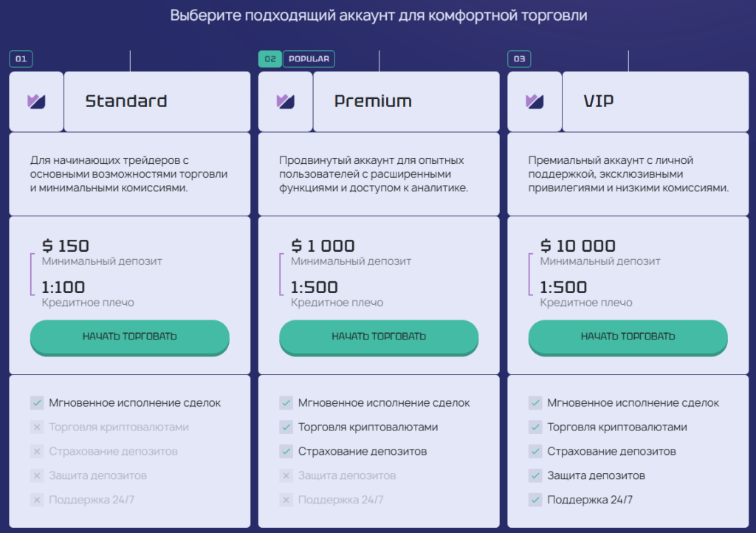This screenshot has height=533, width=756.
Task: Click Standard's crossed-out crypto trading icon
Action: click(x=37, y=427)
